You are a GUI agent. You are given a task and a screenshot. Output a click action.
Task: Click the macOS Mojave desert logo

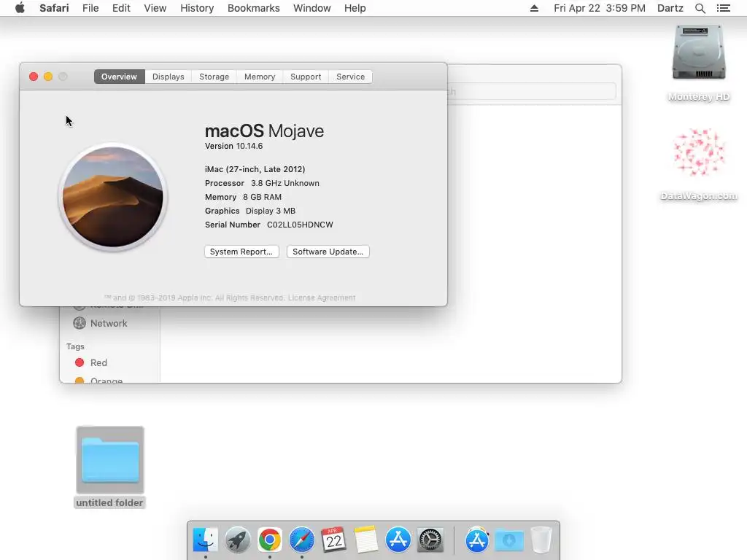[113, 197]
